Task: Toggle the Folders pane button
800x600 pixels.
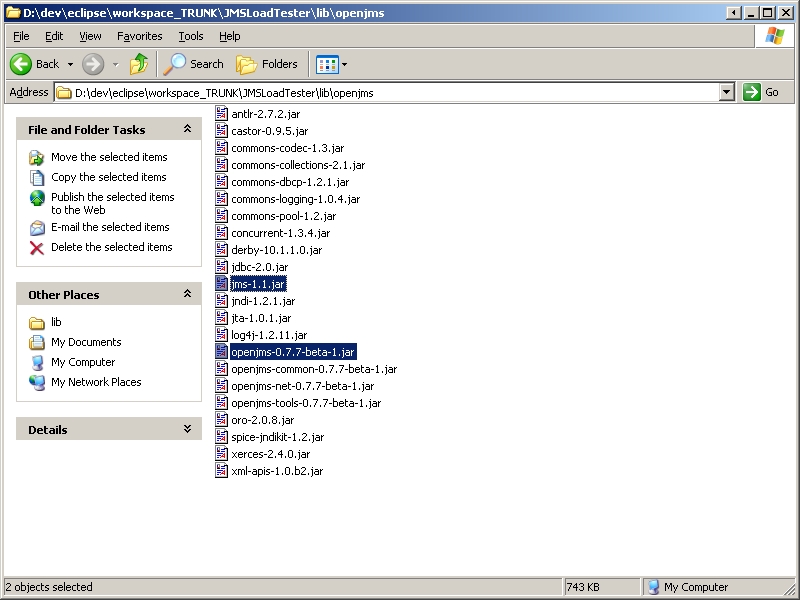Action: coord(267,64)
